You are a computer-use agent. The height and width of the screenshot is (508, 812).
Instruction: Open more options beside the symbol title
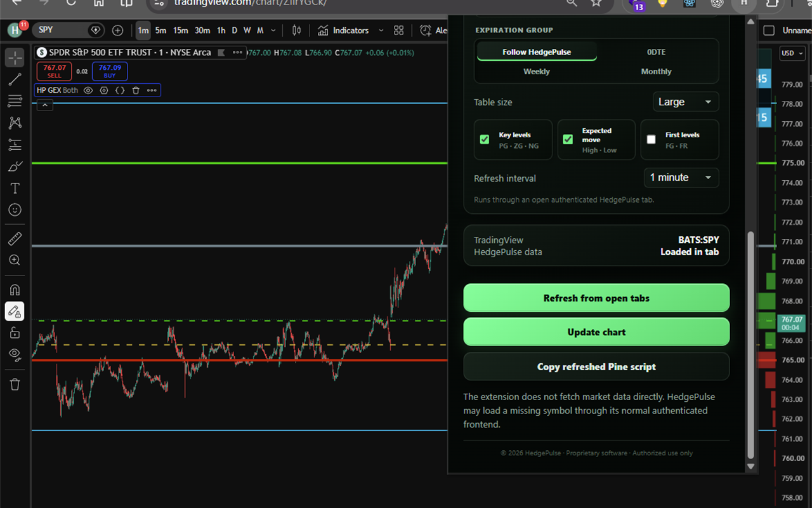click(237, 53)
